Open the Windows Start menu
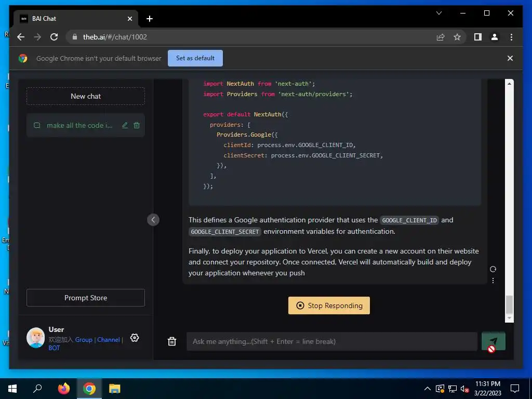Screen dimensions: 532x399 [x=12, y=389]
